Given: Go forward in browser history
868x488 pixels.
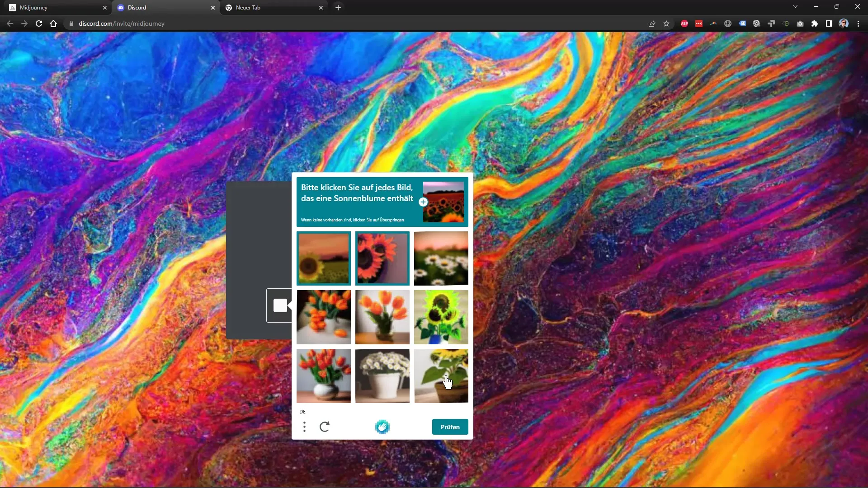Looking at the screenshot, I should [24, 23].
